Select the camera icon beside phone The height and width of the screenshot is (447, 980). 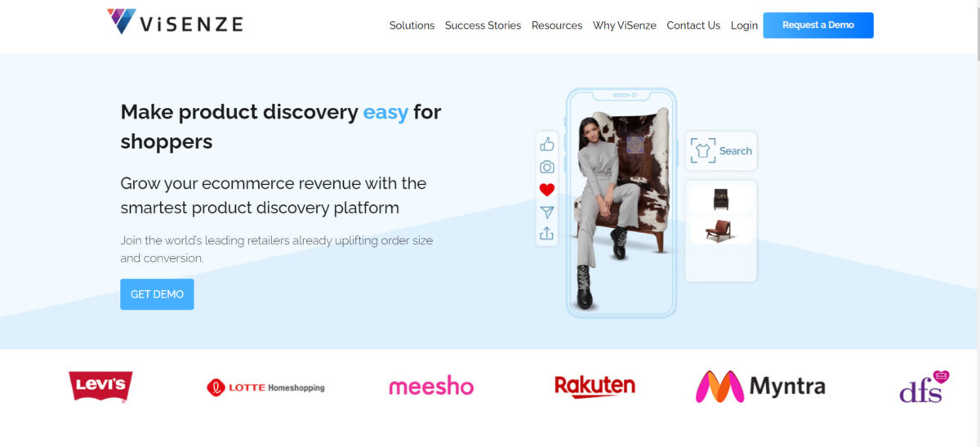pos(546,167)
